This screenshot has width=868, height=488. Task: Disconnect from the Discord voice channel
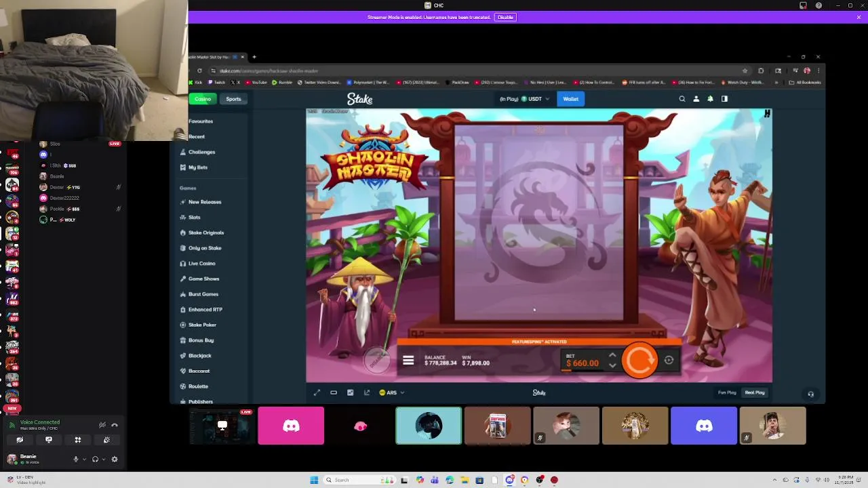pyautogui.click(x=115, y=425)
